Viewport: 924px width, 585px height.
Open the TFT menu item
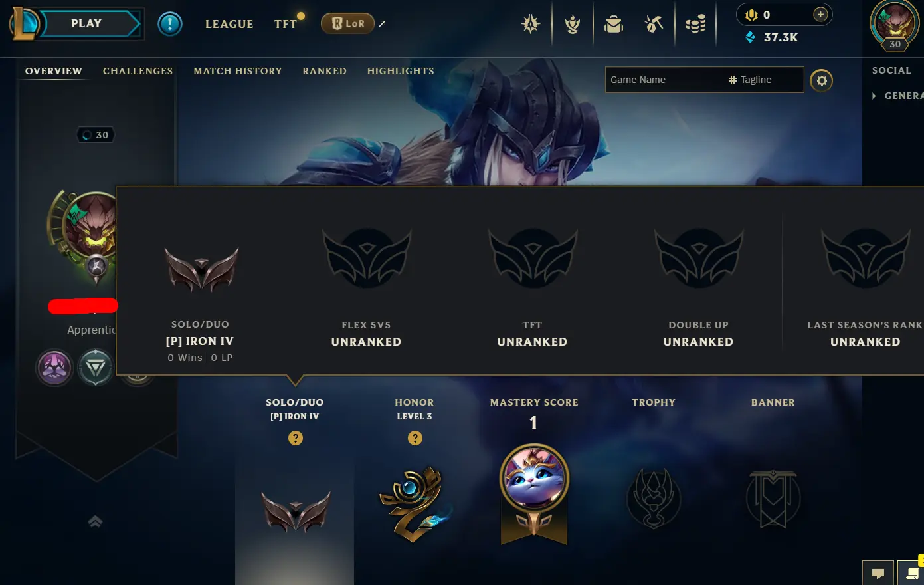[286, 24]
